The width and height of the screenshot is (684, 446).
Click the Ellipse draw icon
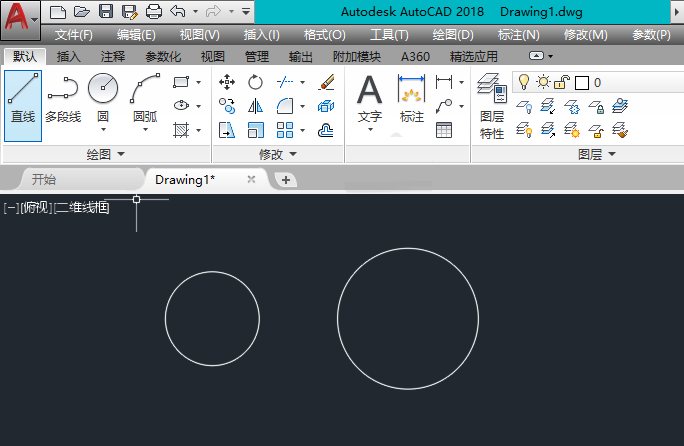tap(181, 106)
